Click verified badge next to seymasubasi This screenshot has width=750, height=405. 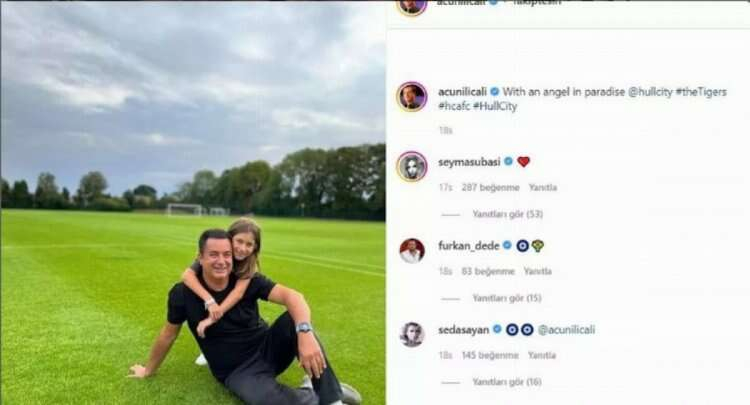tap(508, 162)
